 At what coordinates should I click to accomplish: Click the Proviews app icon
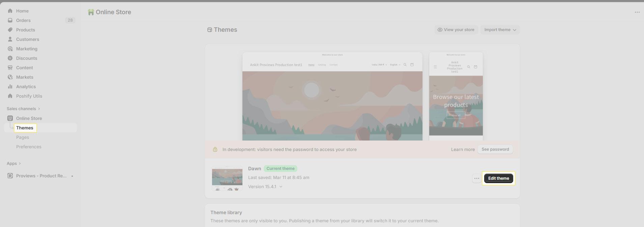(10, 176)
